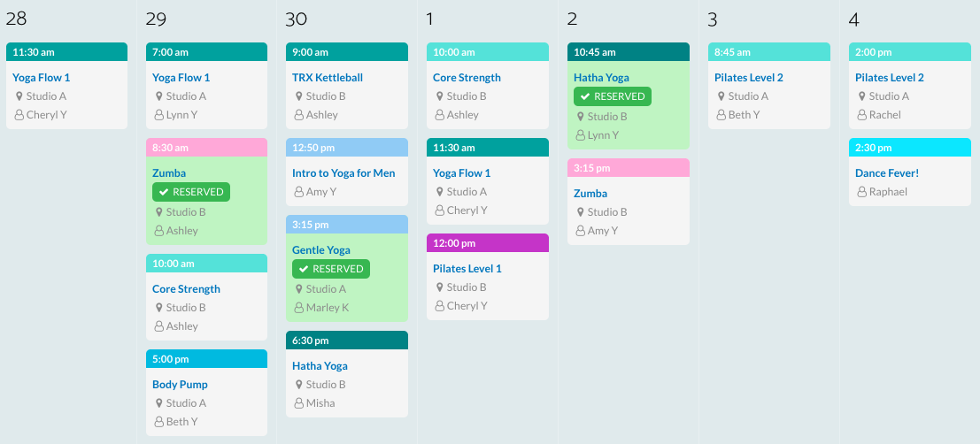Select the Body Pump class title
The height and width of the screenshot is (444, 980).
coord(180,385)
